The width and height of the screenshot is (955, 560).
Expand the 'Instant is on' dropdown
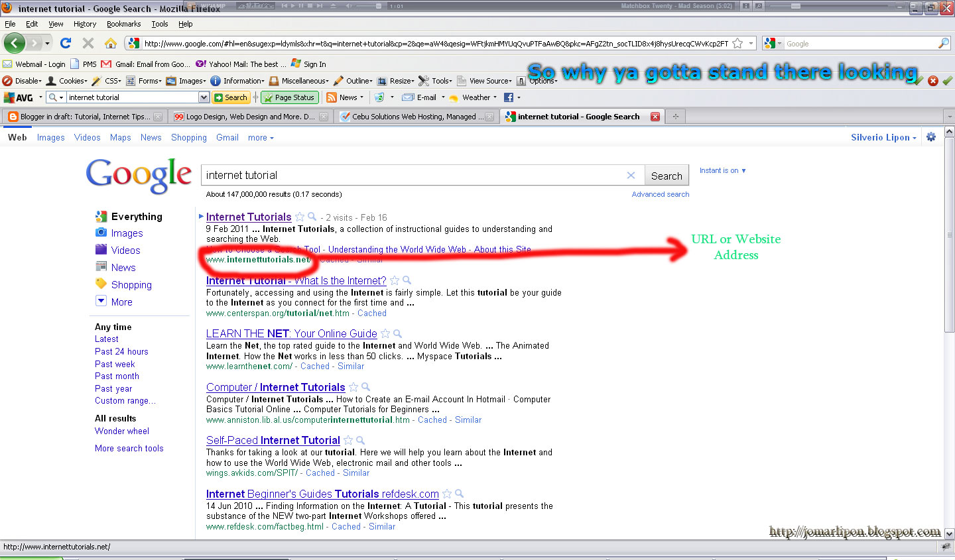[x=722, y=170]
